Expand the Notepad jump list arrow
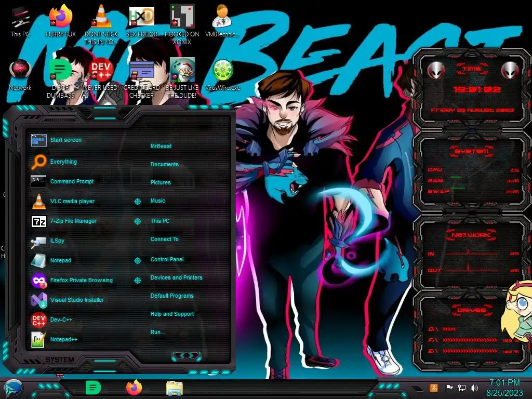The height and width of the screenshot is (399, 532). click(x=137, y=261)
